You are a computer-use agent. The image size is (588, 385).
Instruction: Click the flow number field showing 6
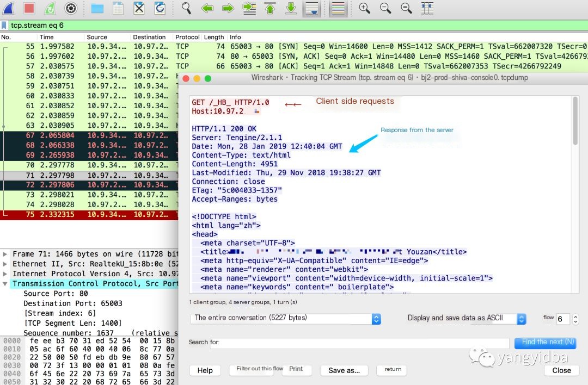click(x=563, y=319)
